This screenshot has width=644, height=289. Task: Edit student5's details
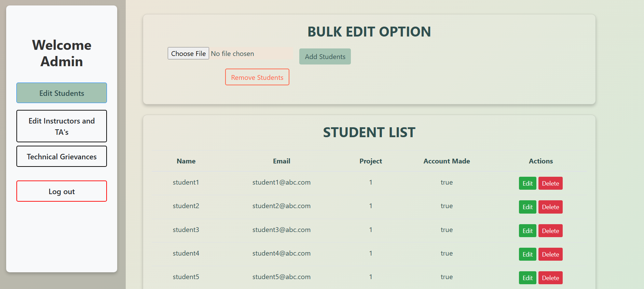tap(527, 278)
